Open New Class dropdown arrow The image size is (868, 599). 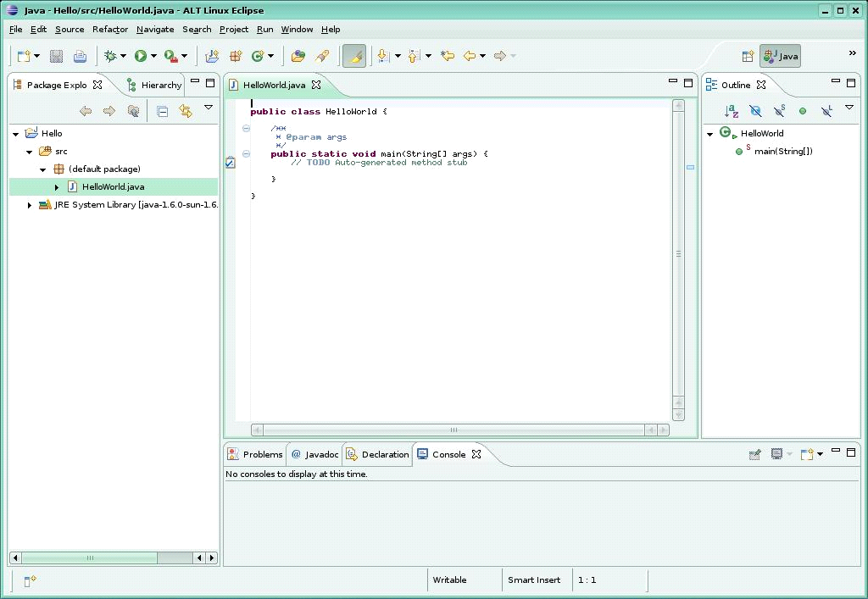click(270, 56)
